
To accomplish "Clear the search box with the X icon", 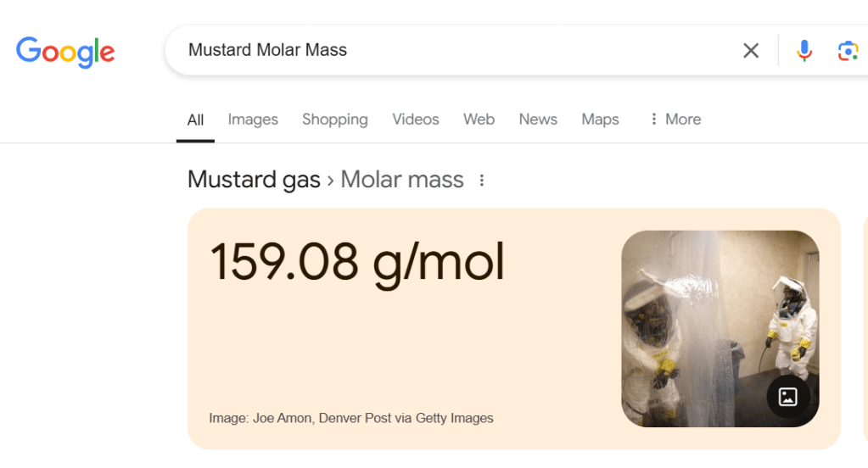I will tap(751, 51).
